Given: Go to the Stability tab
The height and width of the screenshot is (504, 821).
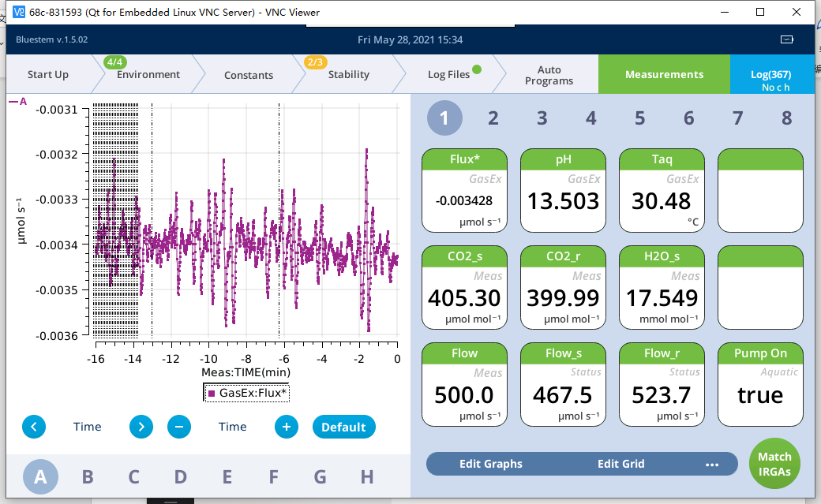Looking at the screenshot, I should coord(348,75).
